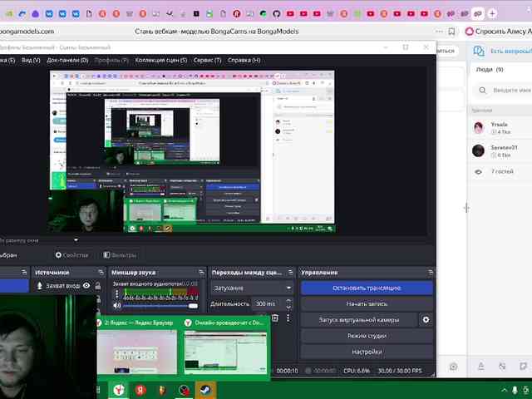Click the Start Recording button

366,303
